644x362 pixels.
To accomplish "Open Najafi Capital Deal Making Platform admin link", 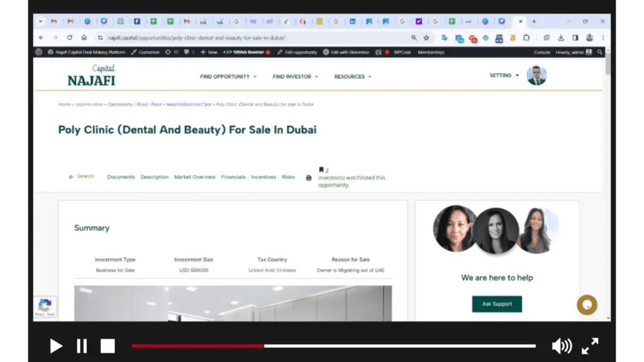I will (x=87, y=52).
